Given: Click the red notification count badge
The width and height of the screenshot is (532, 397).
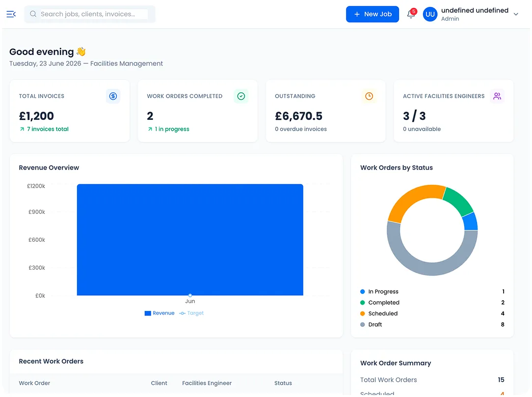Looking at the screenshot, I should coord(414,11).
